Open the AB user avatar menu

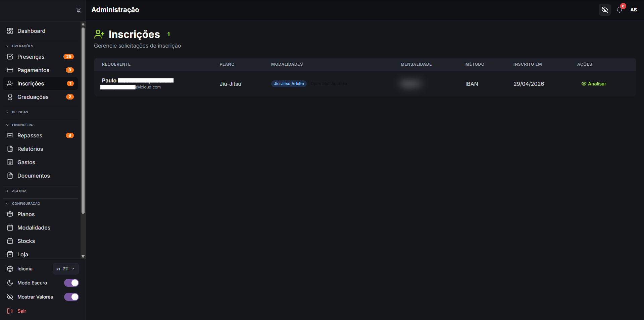click(633, 10)
